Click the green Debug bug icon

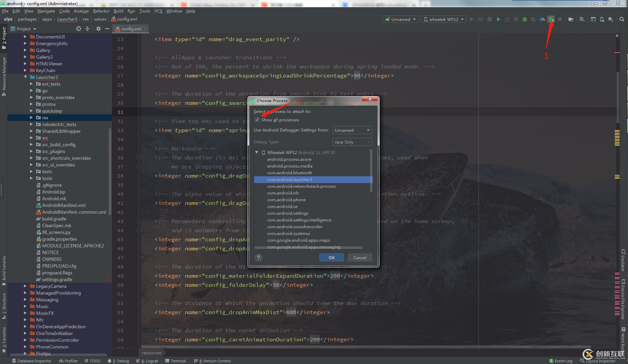coord(525,19)
